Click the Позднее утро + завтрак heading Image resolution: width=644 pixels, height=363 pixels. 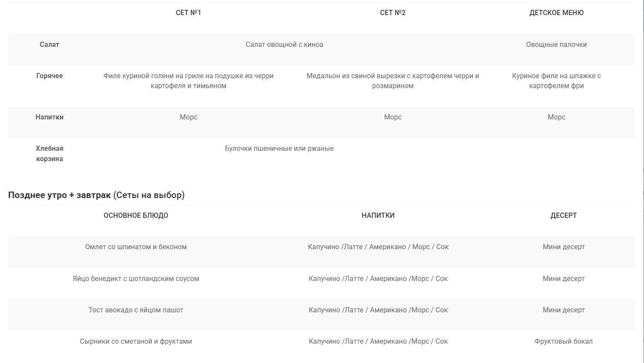(60, 195)
